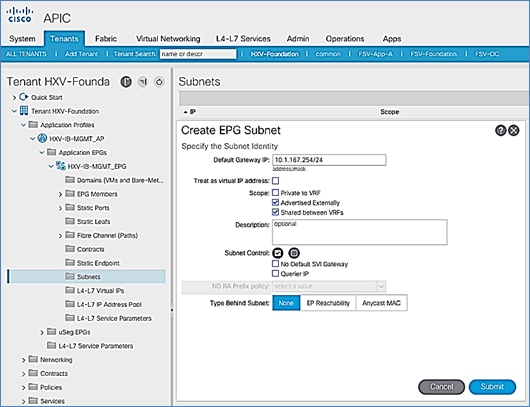The height and width of the screenshot is (407, 530).
Task: Collapse HXV-IB-MGMT_EPG node
Action: pyautogui.click(x=51, y=167)
